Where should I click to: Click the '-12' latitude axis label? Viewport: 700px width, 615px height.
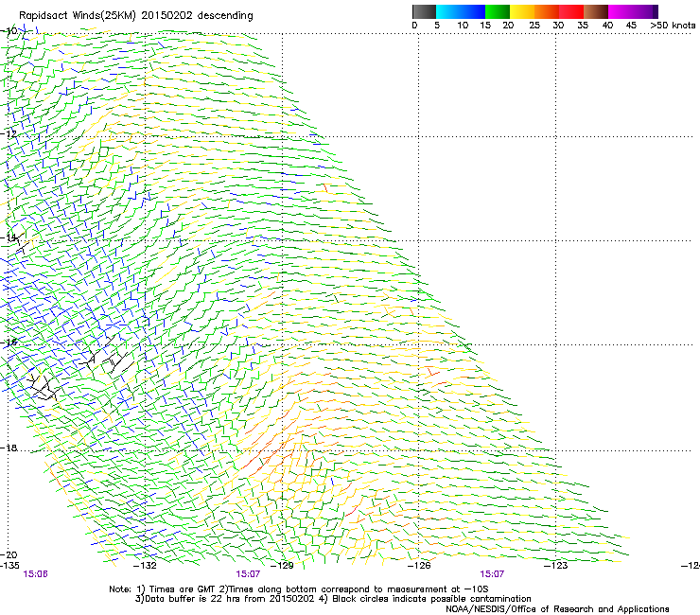[9, 134]
